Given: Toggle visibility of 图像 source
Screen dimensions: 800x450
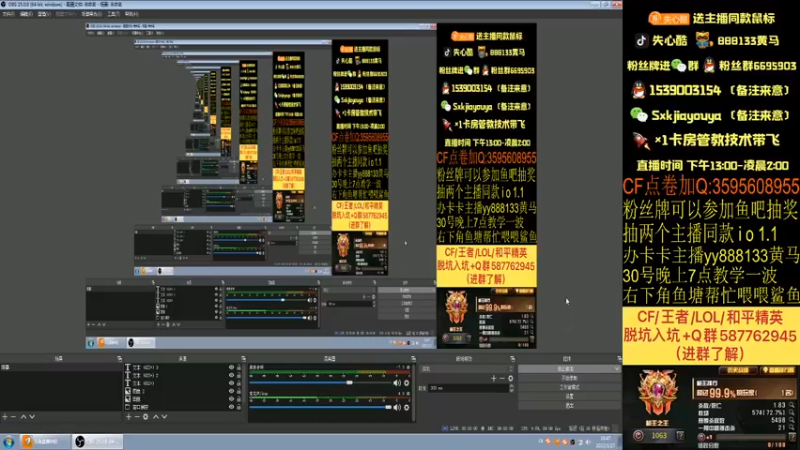Looking at the screenshot, I should 231,399.
